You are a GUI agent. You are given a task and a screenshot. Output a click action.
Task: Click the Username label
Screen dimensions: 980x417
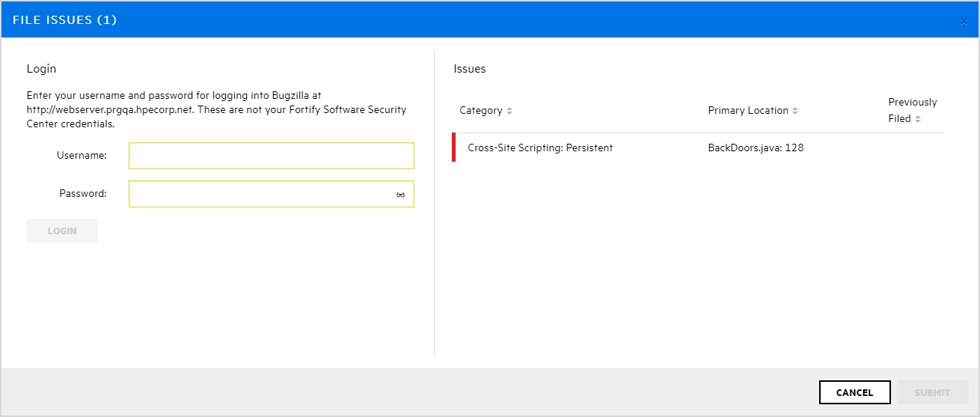click(x=82, y=156)
